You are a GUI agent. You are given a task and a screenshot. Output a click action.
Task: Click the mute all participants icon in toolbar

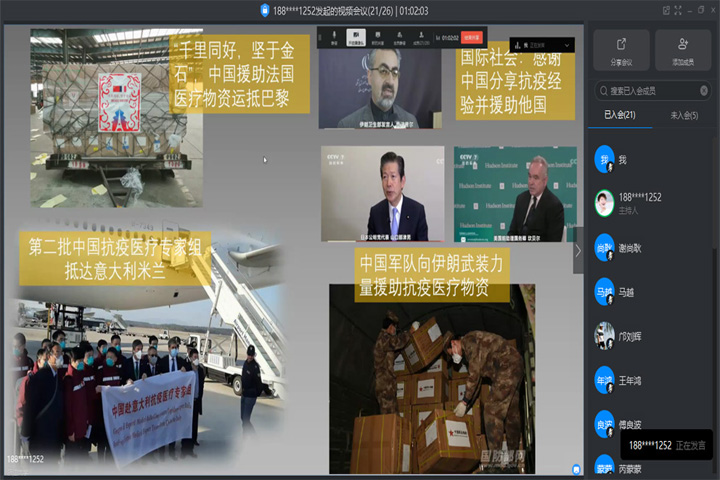pos(399,38)
